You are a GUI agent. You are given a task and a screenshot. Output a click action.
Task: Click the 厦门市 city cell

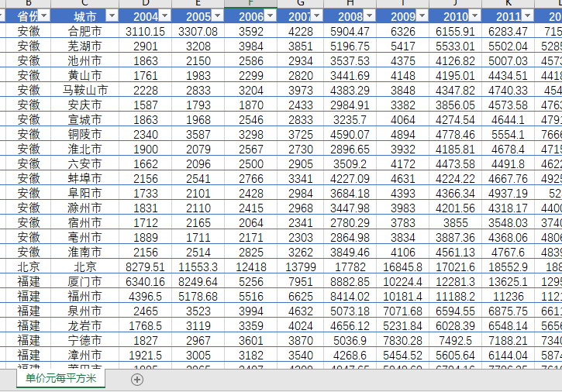[85, 281]
